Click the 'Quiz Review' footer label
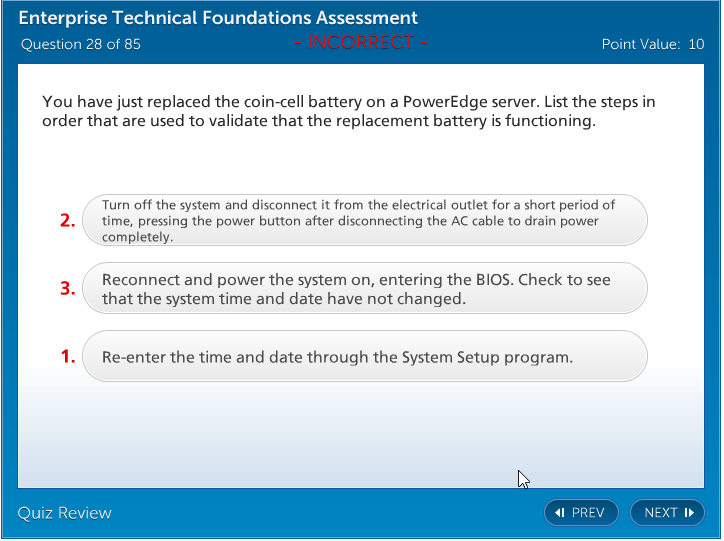Screen dimensions: 724x541 click(65, 513)
